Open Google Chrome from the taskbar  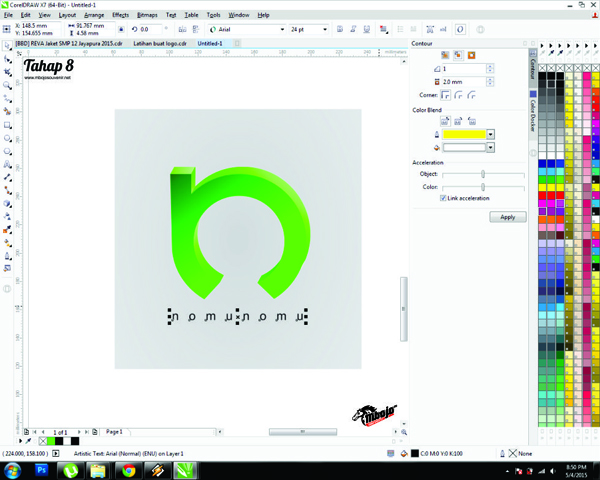pyautogui.click(x=129, y=469)
